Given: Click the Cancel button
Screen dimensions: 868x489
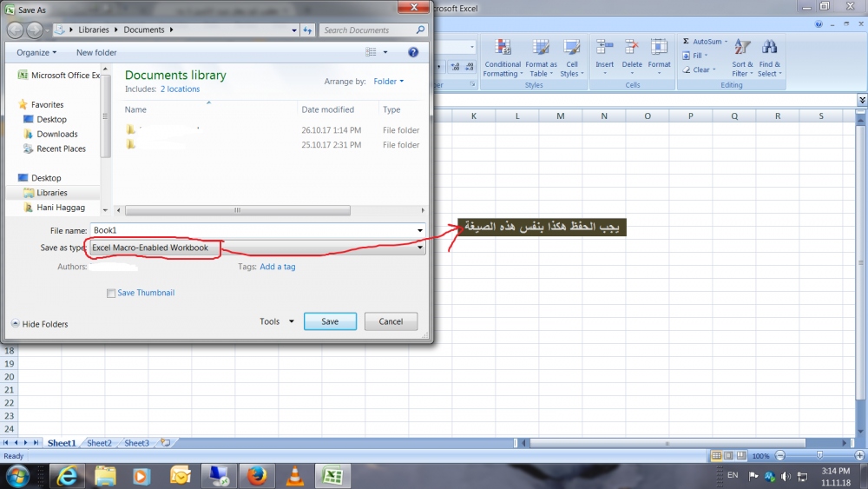Looking at the screenshot, I should coord(391,321).
